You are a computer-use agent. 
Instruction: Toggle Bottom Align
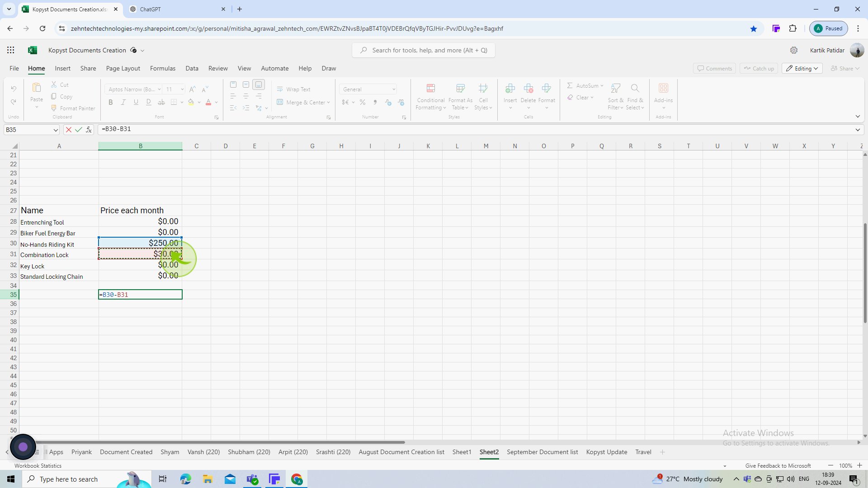click(259, 84)
